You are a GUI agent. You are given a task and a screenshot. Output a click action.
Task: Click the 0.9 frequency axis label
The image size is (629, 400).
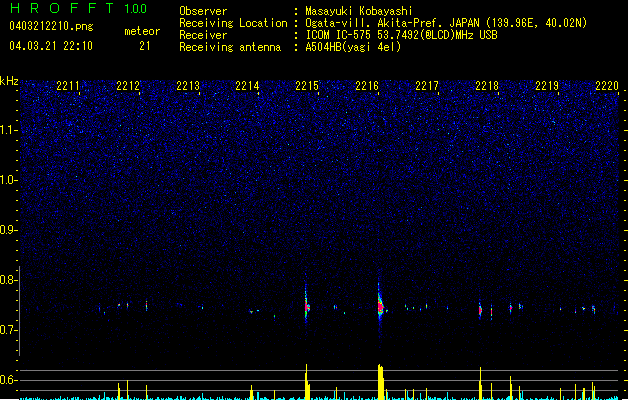[x=8, y=230]
